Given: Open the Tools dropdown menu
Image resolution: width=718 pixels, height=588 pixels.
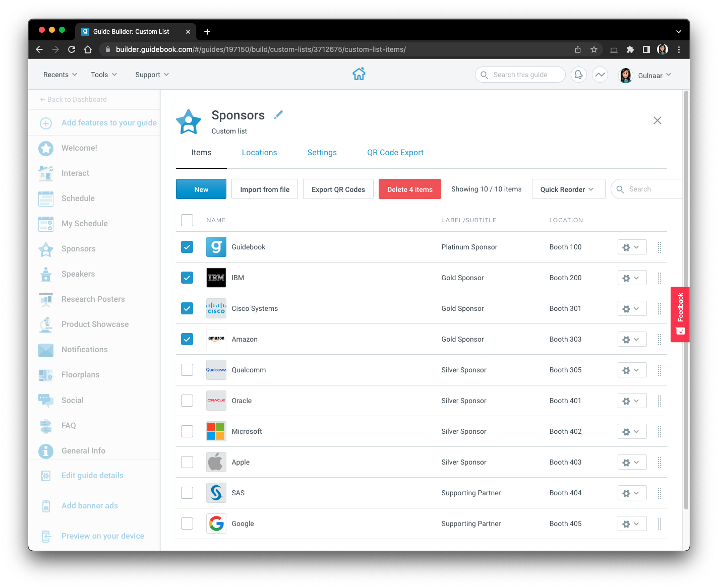Looking at the screenshot, I should point(104,75).
